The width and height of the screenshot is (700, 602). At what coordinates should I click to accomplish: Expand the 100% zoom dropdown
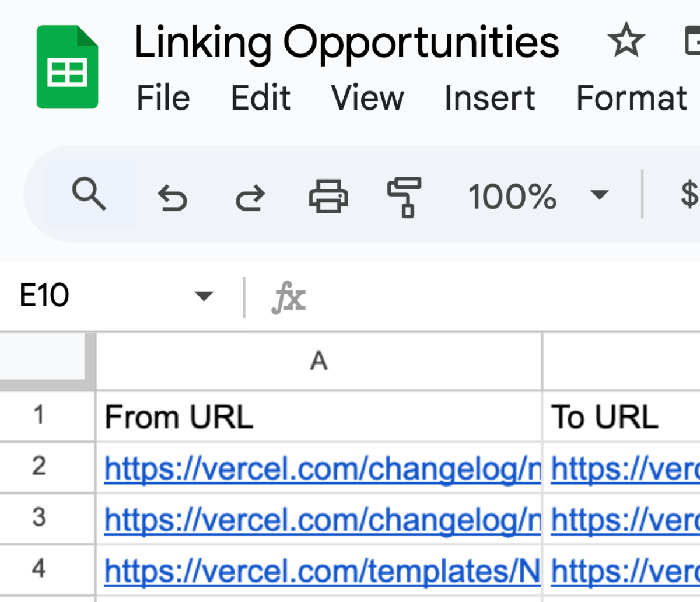[x=599, y=195]
